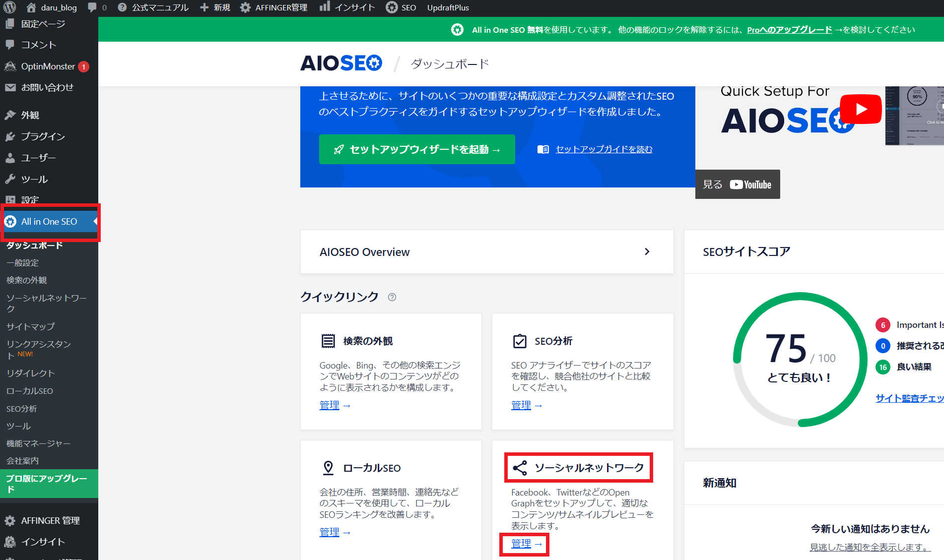Viewport: 944px width, 560px height.
Task: Click the SEO score circle showing 75
Action: pyautogui.click(x=800, y=359)
